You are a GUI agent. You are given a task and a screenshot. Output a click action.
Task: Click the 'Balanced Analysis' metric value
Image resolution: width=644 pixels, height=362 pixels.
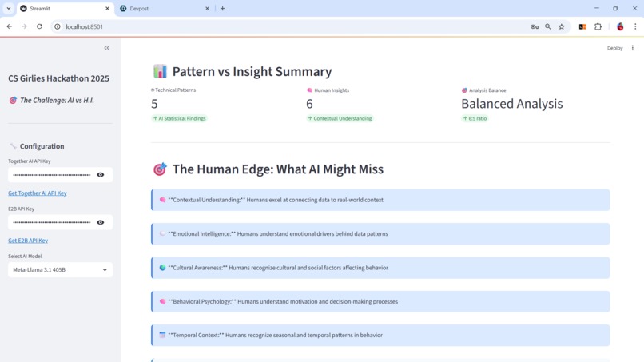coord(511,104)
